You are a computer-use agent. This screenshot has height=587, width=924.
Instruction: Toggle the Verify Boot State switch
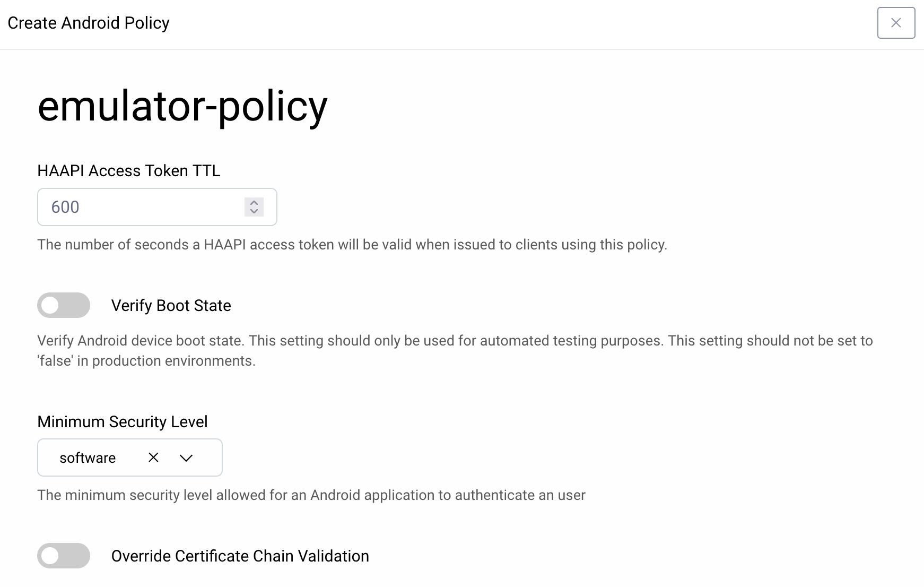63,305
